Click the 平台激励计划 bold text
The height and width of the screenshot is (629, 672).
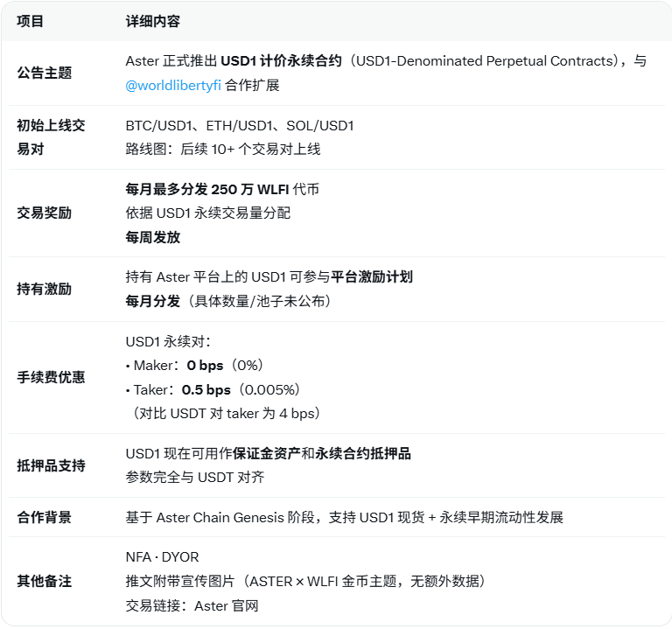point(372,276)
